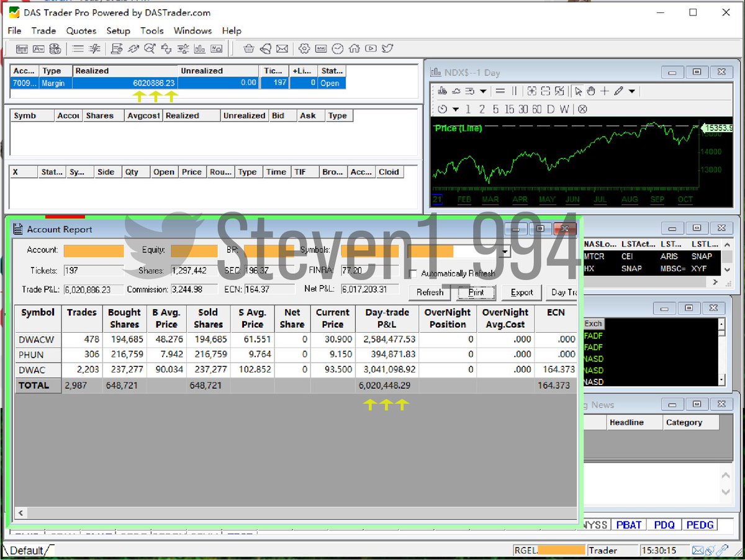Viewport: 745px width, 560px height.
Task: Click the Export button in Account Report
Action: click(x=521, y=292)
